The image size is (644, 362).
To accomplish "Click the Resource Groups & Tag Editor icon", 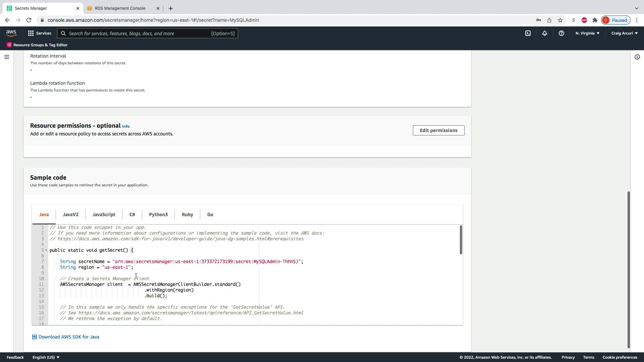I will [9, 45].
